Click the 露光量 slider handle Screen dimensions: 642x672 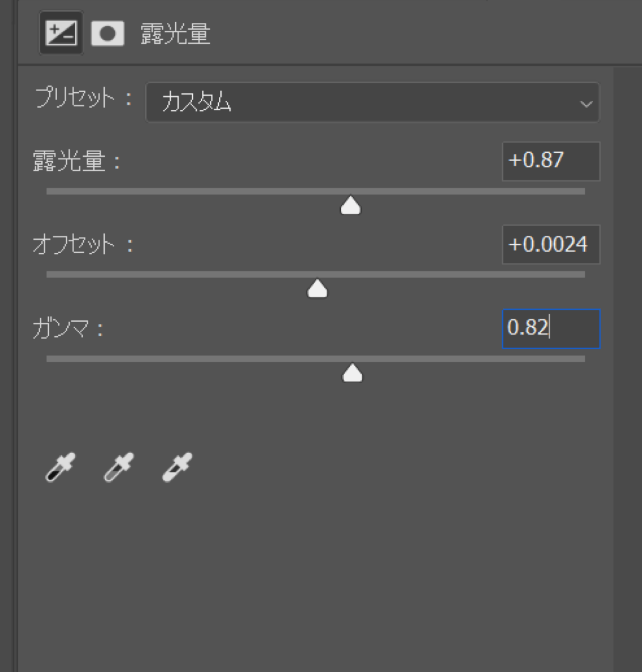tap(350, 205)
